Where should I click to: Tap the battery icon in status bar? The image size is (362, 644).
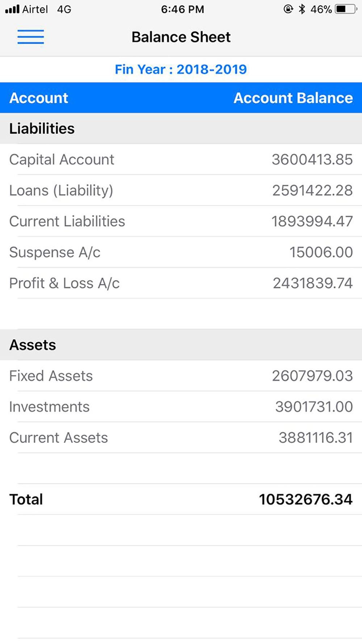point(346,9)
